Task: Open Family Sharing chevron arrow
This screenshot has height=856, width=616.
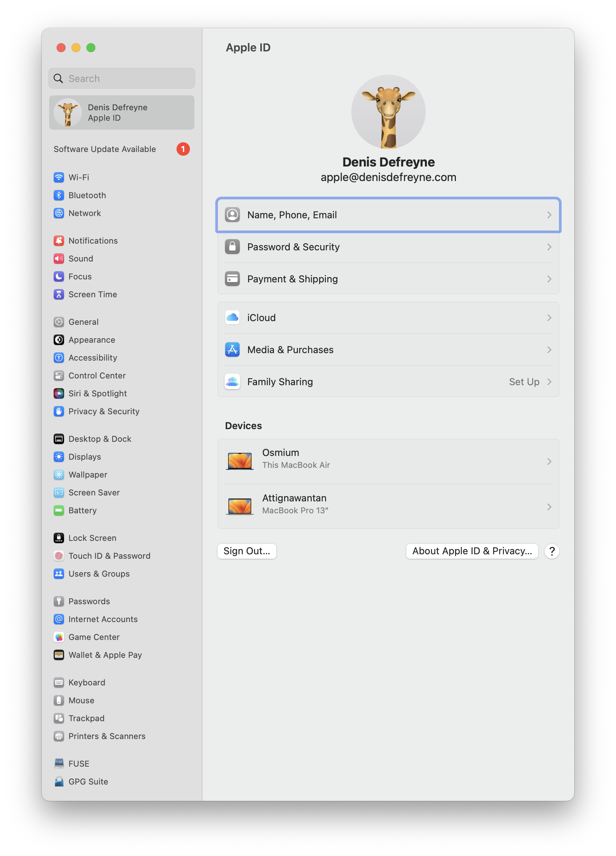Action: (x=549, y=382)
